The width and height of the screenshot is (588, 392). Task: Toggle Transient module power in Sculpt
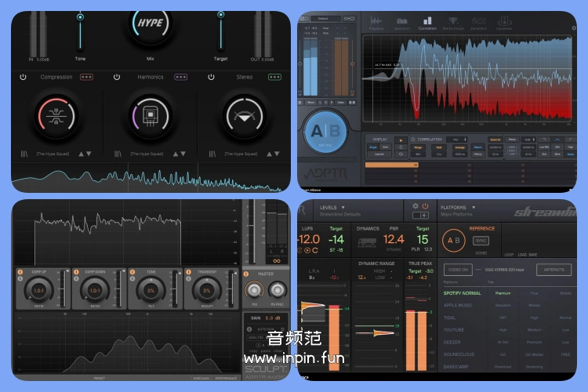[x=188, y=272]
